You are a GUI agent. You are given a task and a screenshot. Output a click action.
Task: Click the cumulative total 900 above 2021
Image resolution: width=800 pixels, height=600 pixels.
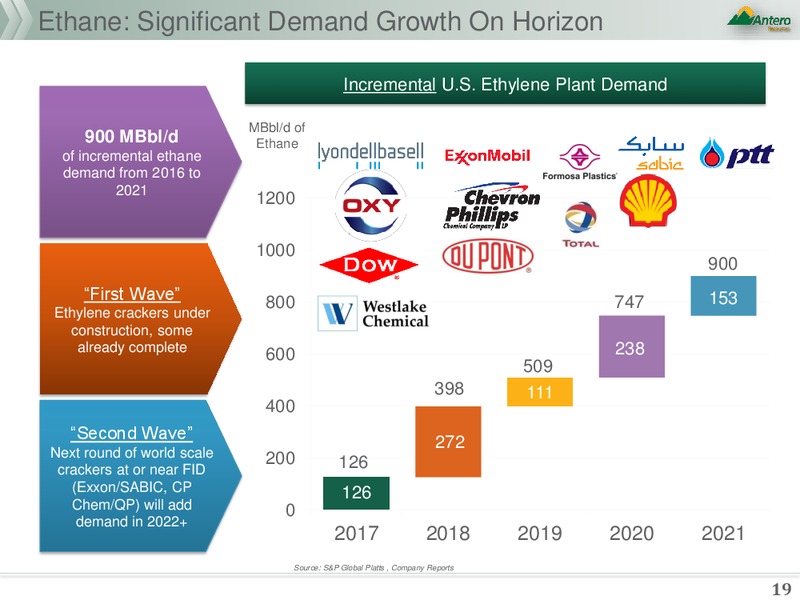[x=722, y=264]
